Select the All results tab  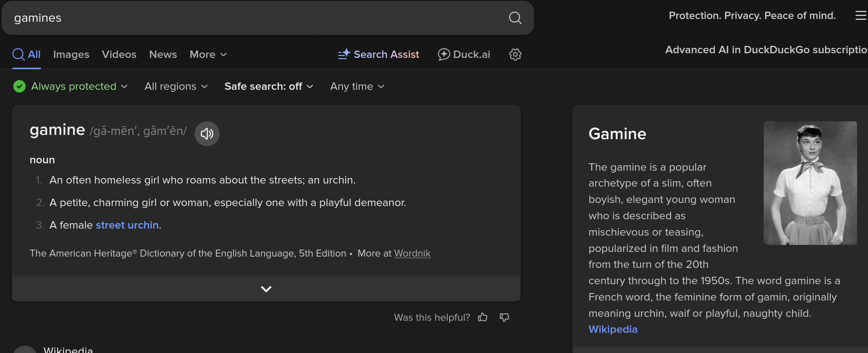pyautogui.click(x=26, y=54)
